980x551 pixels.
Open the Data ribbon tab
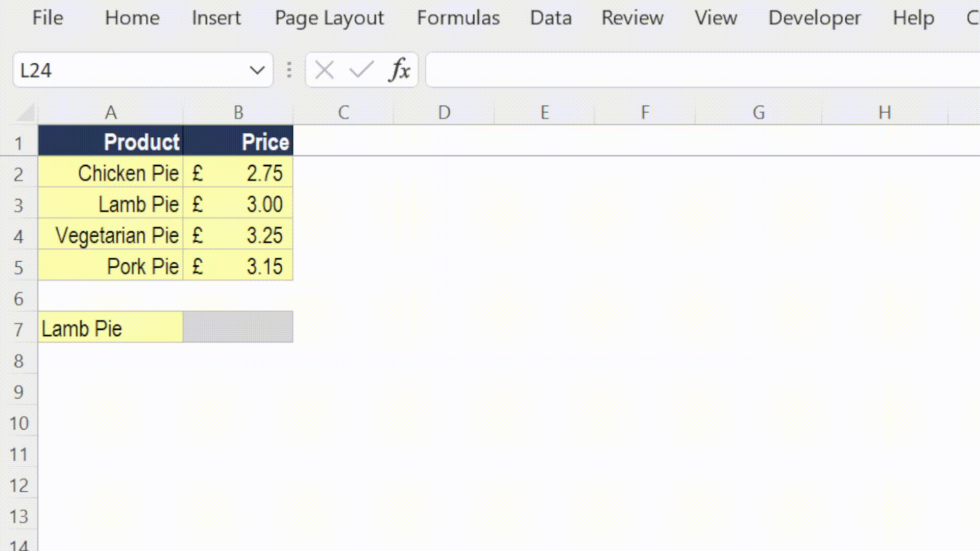(x=551, y=18)
